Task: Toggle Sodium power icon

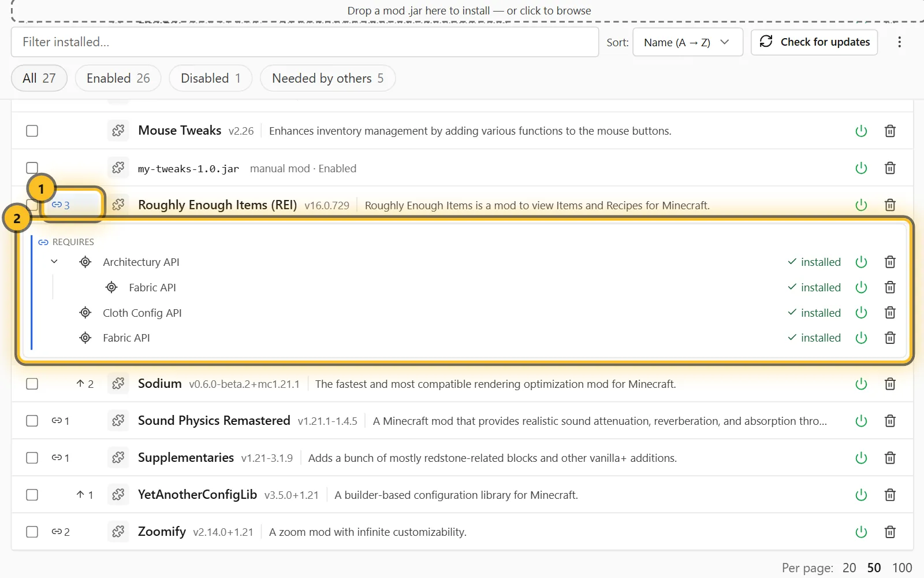Action: click(x=861, y=384)
